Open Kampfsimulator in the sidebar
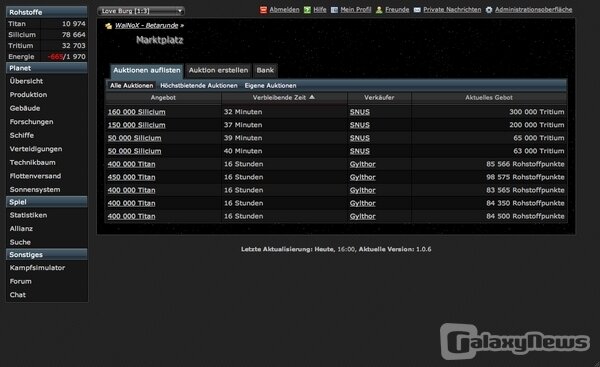 coord(38,268)
